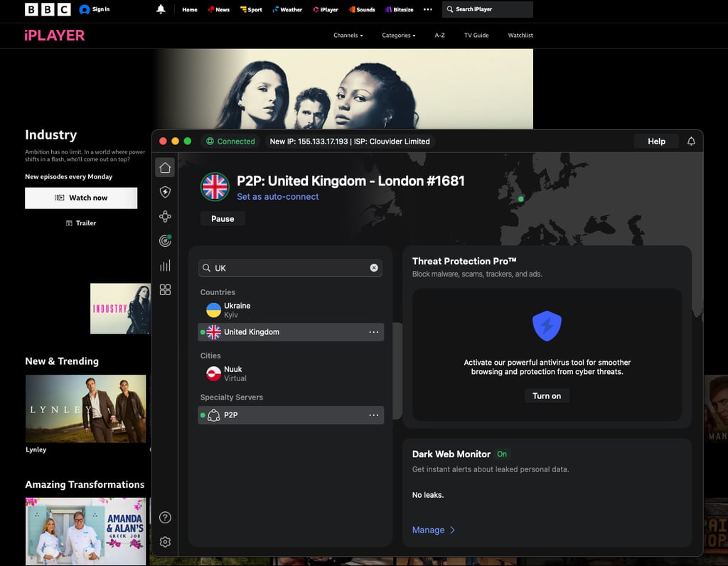The width and height of the screenshot is (728, 566).
Task: Click the iPlayer logo
Action: [54, 36]
